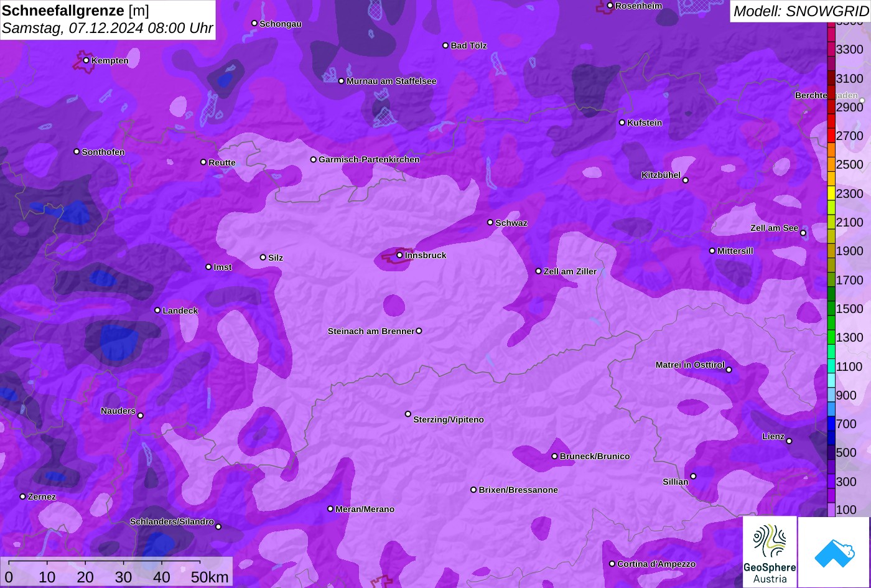Click the "100" legend value
The image size is (871, 588).
[846, 510]
